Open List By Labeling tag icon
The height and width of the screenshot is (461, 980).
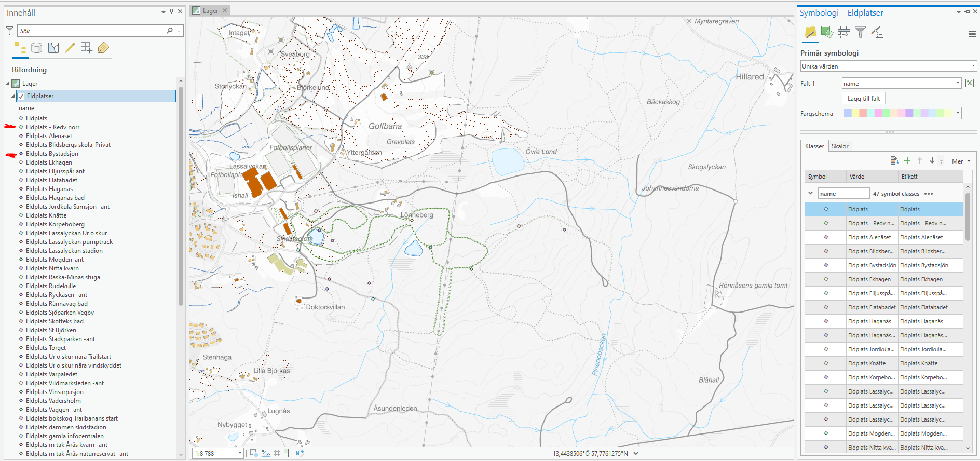click(x=103, y=48)
